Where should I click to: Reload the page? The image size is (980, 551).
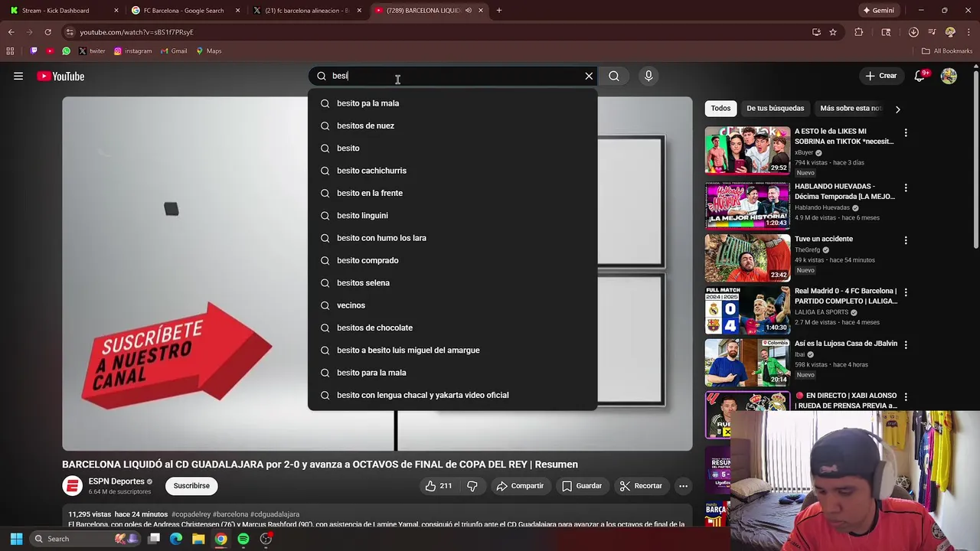(x=47, y=32)
